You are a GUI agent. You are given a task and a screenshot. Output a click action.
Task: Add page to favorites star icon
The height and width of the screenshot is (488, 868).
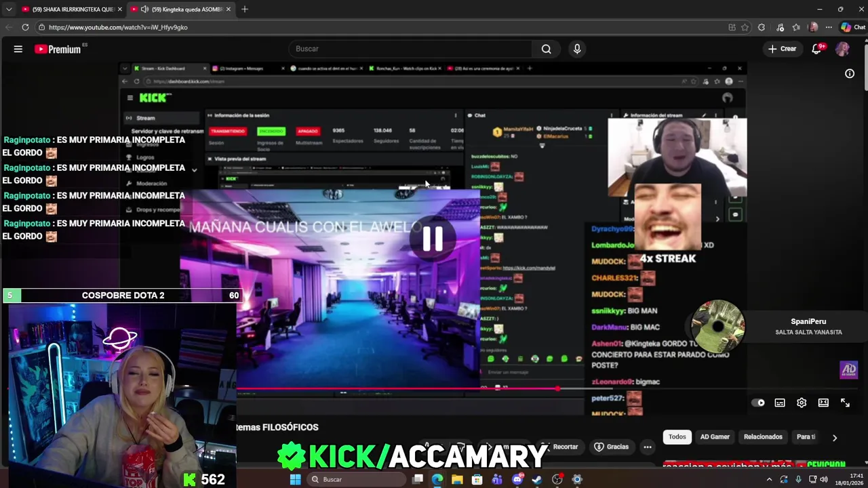click(x=745, y=27)
